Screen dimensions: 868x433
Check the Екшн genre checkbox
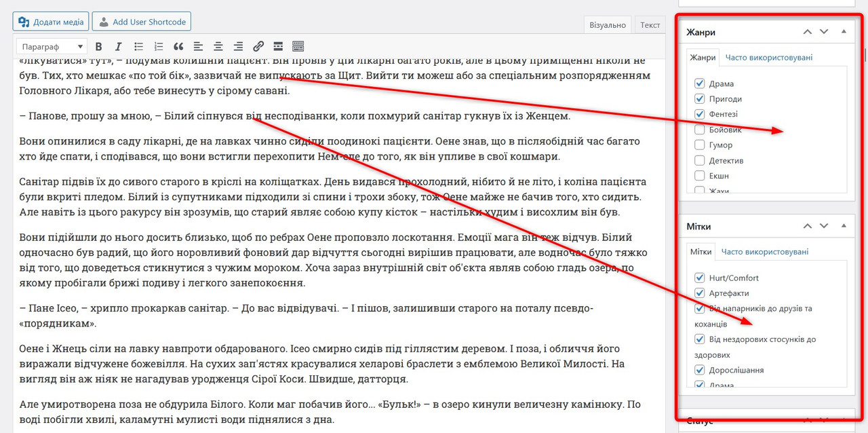point(700,175)
